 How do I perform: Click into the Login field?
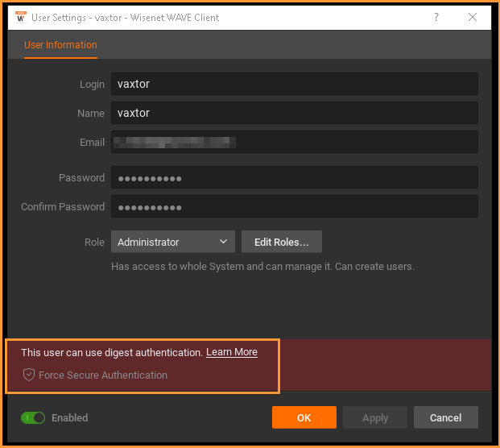[295, 84]
